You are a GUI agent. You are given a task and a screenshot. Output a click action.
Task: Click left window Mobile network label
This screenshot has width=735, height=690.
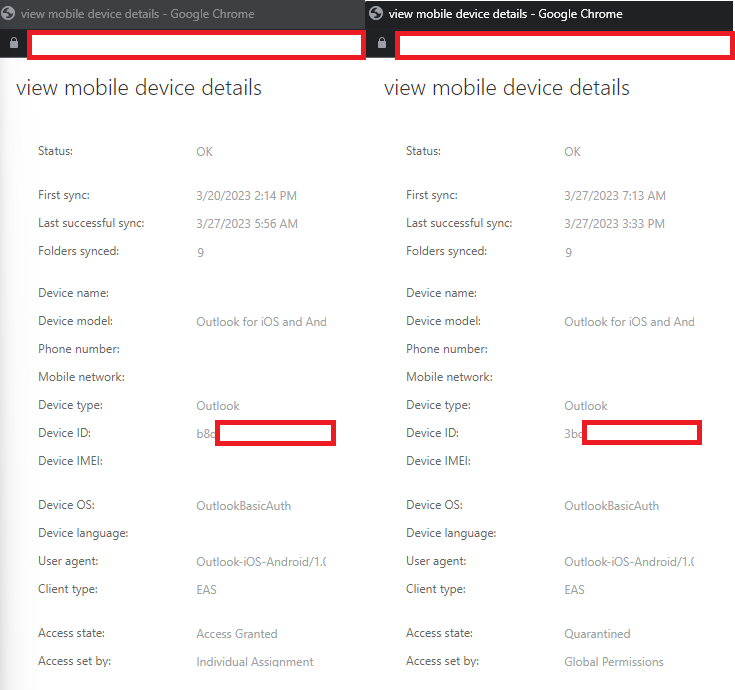click(x=82, y=377)
